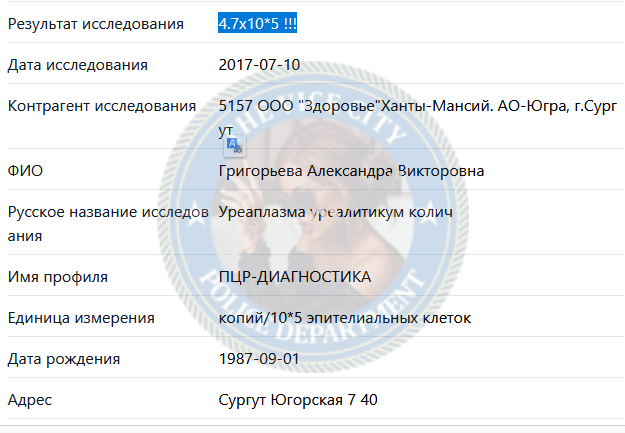
Task: Click the 'Русское название исследования' label
Action: pos(108,224)
